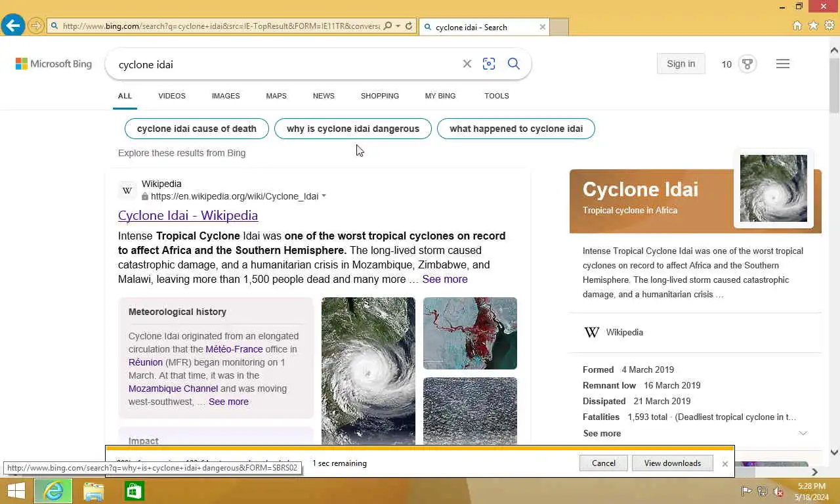Open the browser Home icon
840x504 pixels.
797,26
